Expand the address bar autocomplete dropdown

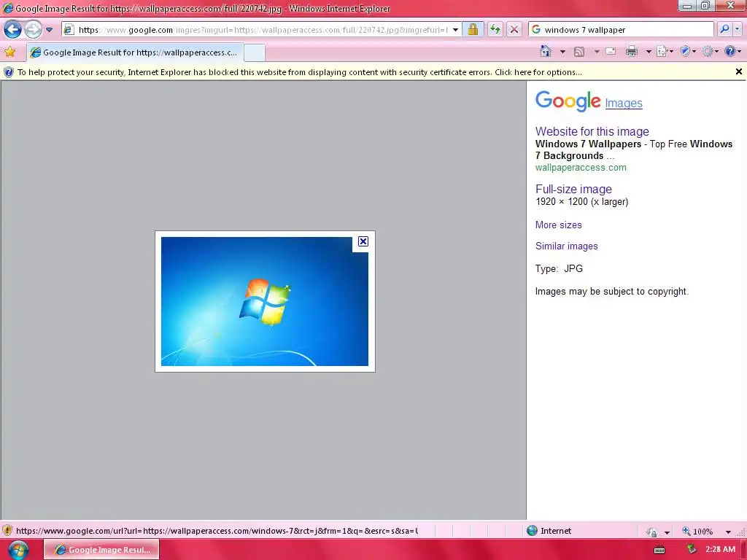(455, 29)
